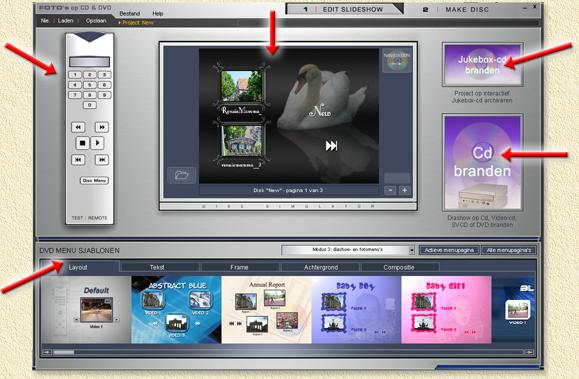579x379 pixels.
Task: Click number 6 on the remote keypad
Action: [105, 85]
